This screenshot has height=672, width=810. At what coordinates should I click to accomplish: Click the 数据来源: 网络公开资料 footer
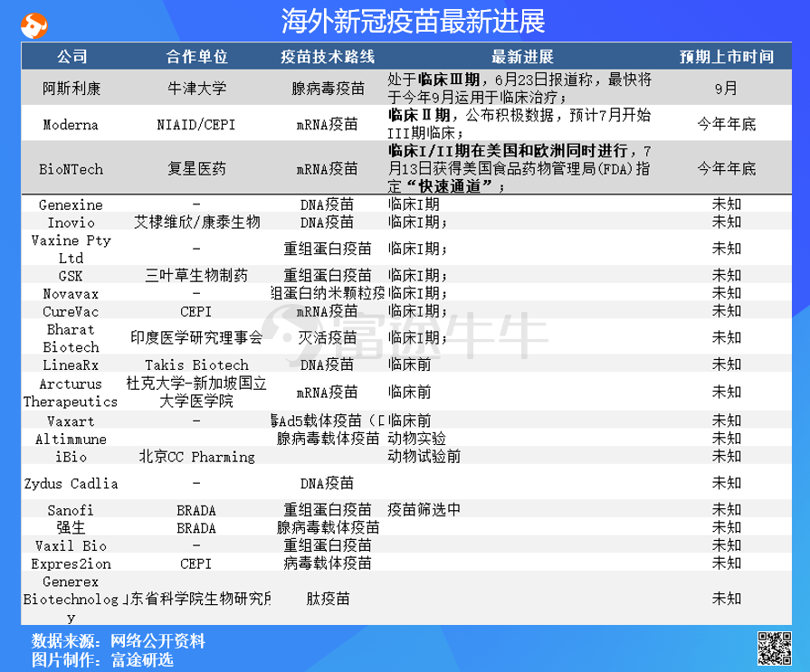pyautogui.click(x=119, y=641)
